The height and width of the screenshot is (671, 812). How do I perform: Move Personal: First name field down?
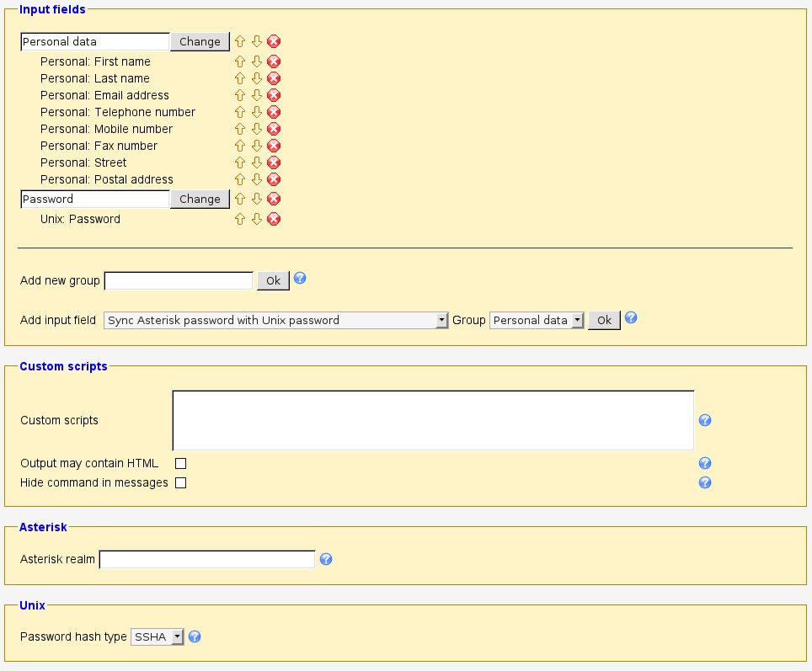point(257,61)
